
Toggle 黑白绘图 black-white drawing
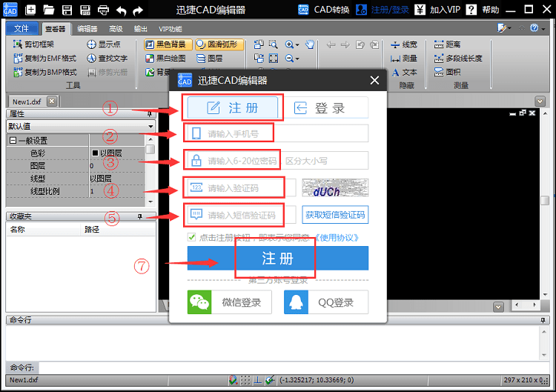165,58
